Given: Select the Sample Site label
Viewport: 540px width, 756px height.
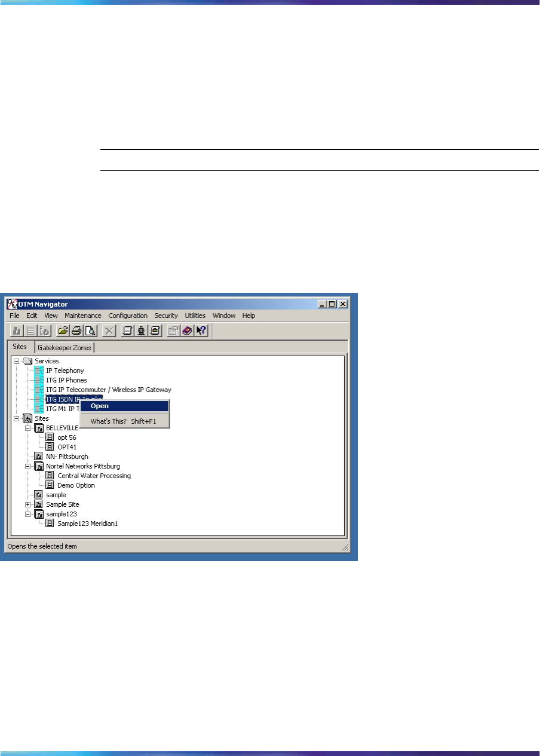Looking at the screenshot, I should coord(63,504).
